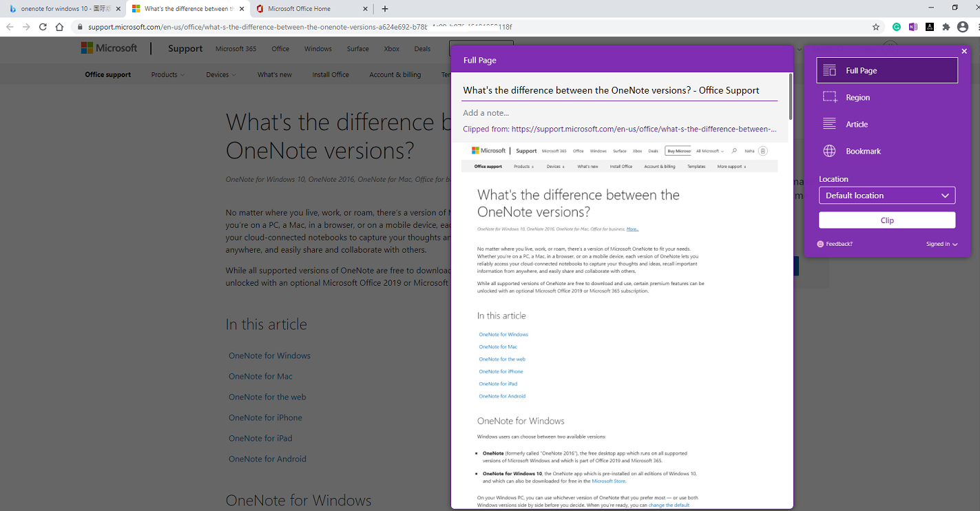The height and width of the screenshot is (511, 980).
Task: Click the extensions puzzle piece icon
Action: [x=946, y=26]
